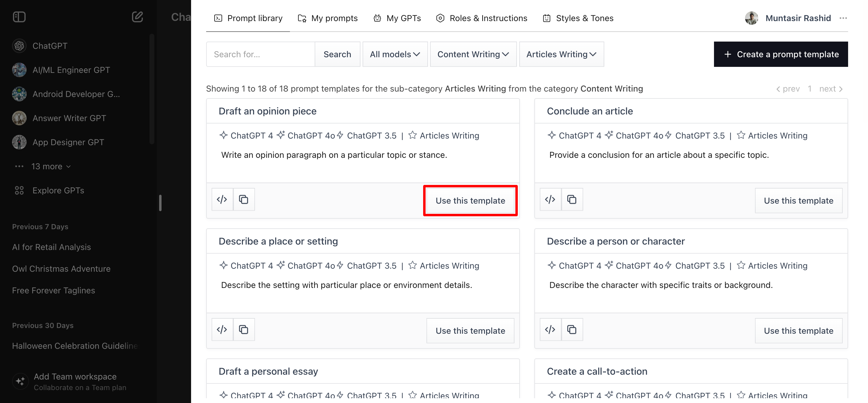Click the user avatar photo
The image size is (868, 403).
point(751,18)
